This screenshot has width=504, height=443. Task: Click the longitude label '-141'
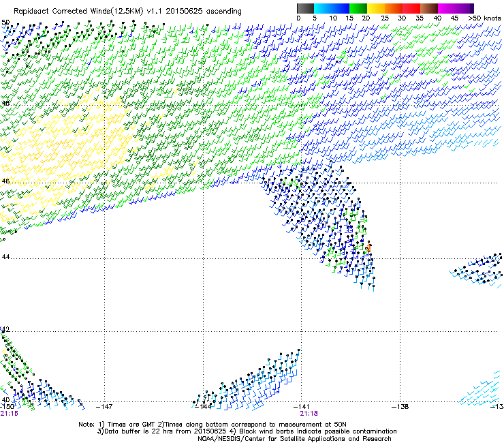click(302, 407)
